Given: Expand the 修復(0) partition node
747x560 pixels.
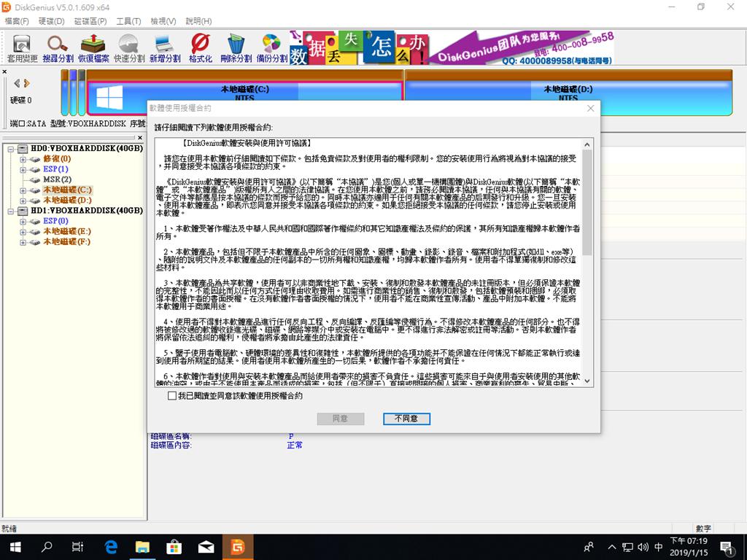Looking at the screenshot, I should (23, 159).
